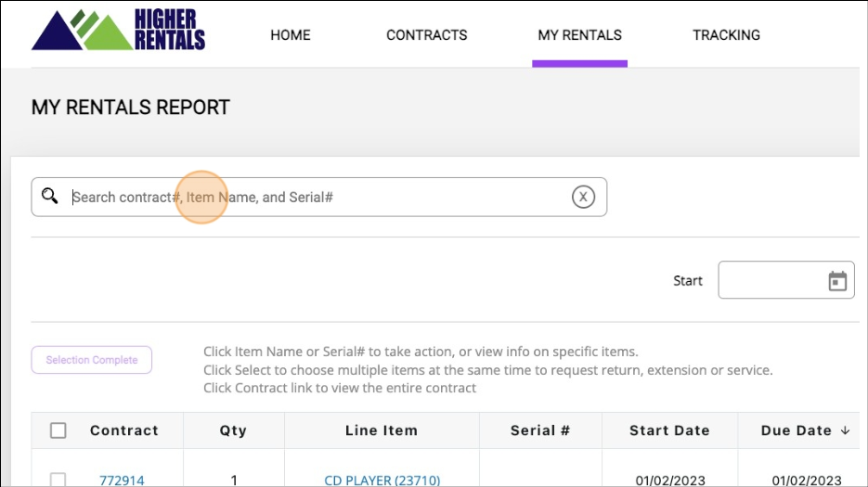
Task: Check the box for contract 772914
Action: [x=58, y=480]
